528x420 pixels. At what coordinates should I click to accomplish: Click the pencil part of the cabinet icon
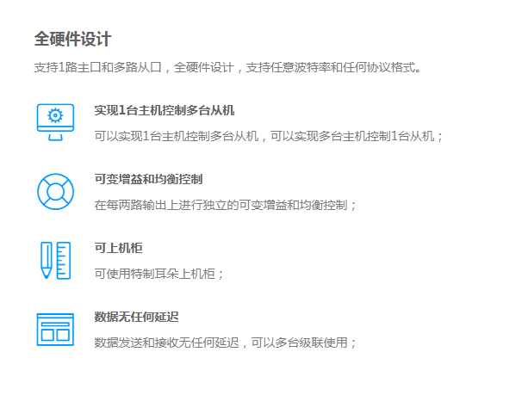[x=45, y=260]
